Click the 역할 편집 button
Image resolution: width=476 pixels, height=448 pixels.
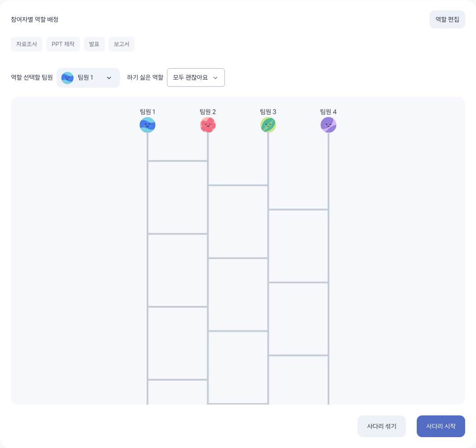pos(447,19)
